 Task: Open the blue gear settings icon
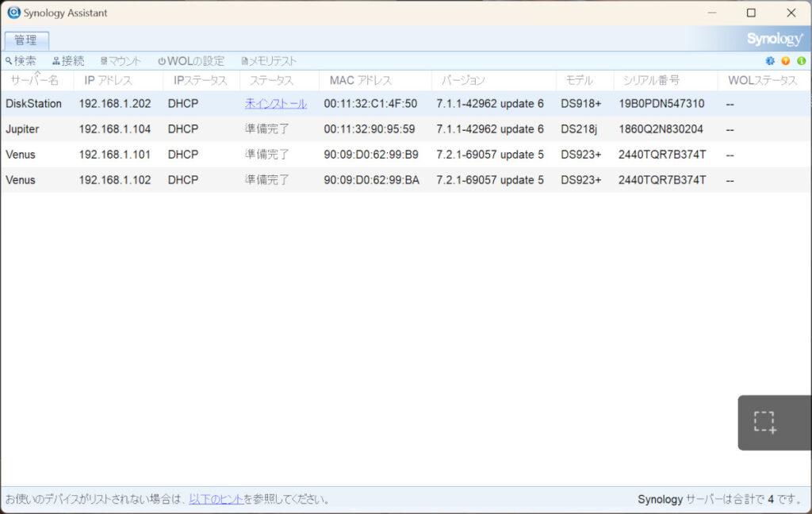[x=770, y=60]
